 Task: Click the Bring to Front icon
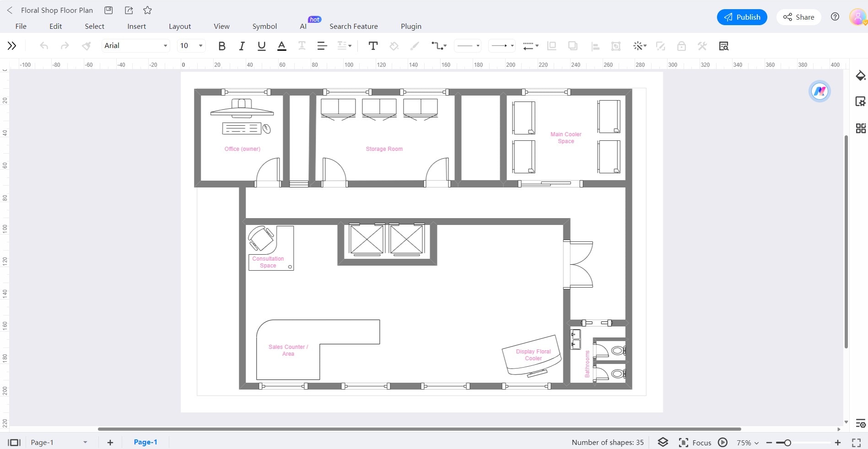pos(552,46)
